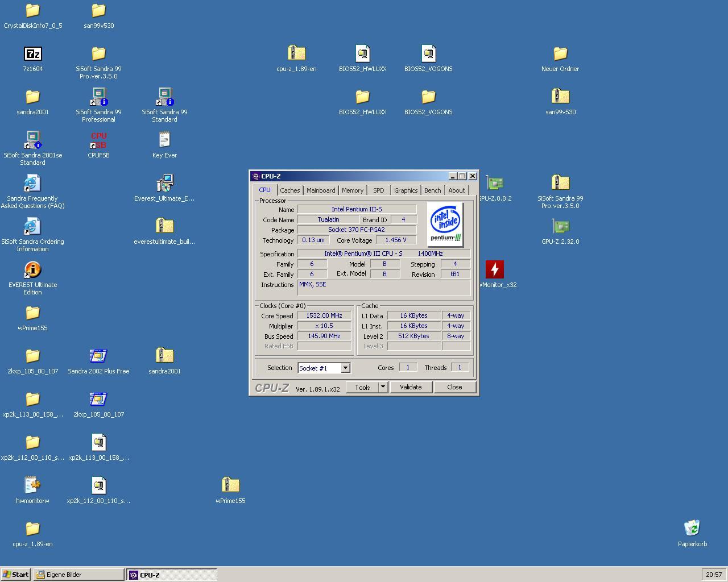This screenshot has height=582, width=728.
Task: Open the 7z1604 installer icon
Action: click(32, 54)
